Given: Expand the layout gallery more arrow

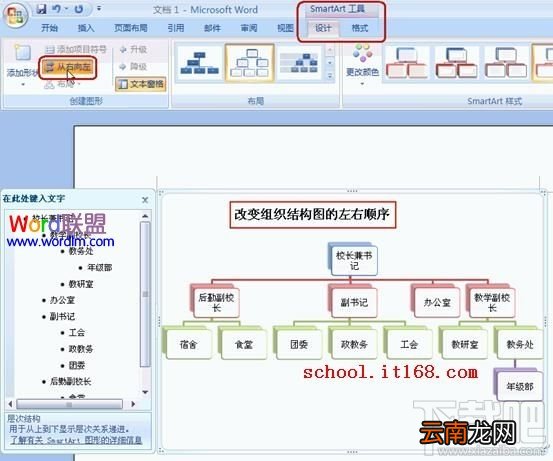Looking at the screenshot, I should click(x=330, y=76).
